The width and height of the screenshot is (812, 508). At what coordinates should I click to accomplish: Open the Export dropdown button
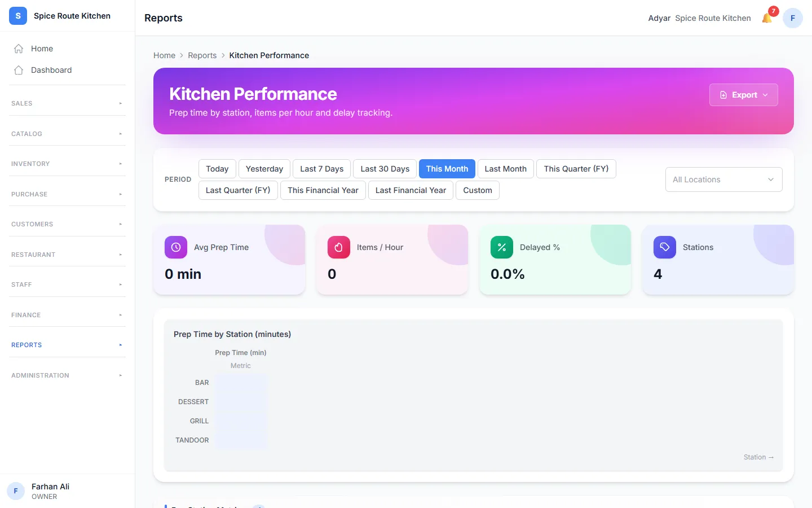click(743, 95)
